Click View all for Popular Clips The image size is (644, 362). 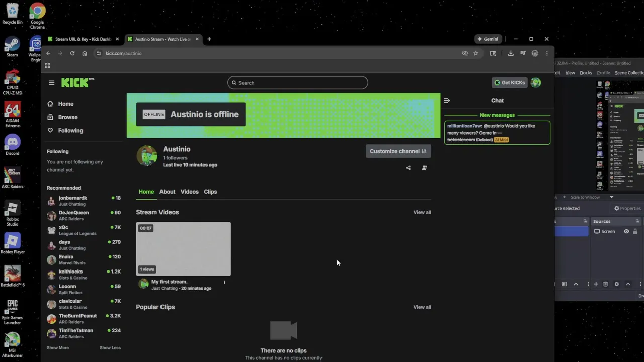pyautogui.click(x=422, y=307)
